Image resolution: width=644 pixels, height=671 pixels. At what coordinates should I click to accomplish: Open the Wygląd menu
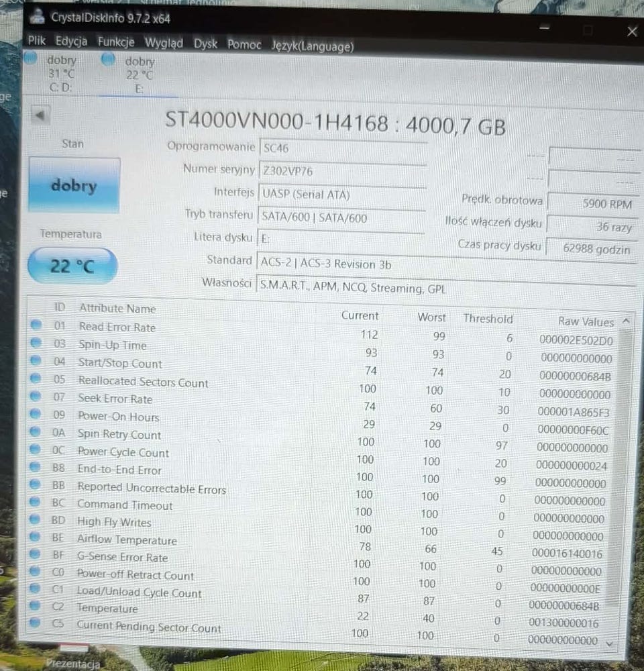[164, 43]
